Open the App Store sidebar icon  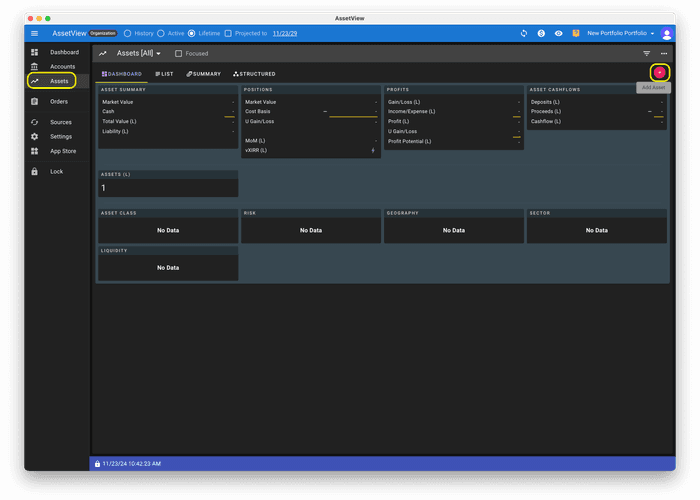click(35, 151)
